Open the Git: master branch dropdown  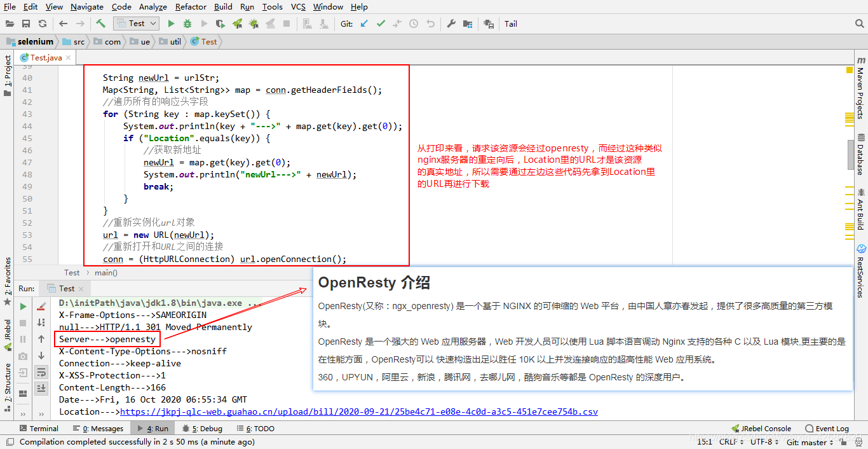click(x=810, y=441)
